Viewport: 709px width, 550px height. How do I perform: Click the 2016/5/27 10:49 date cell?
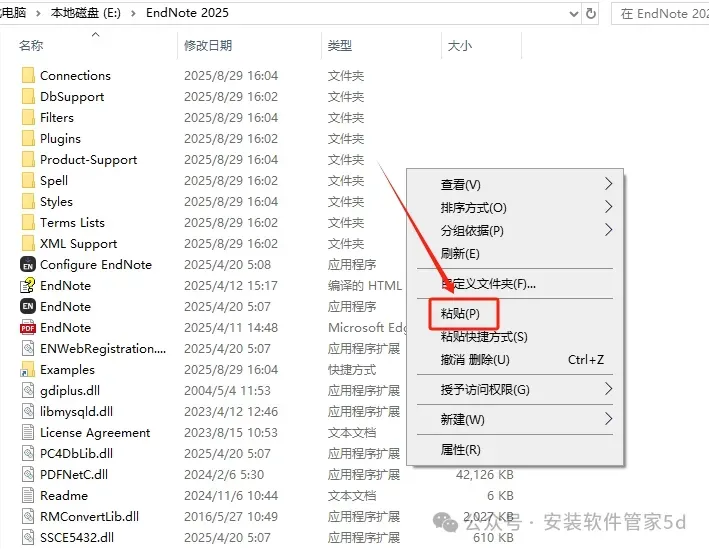click(x=231, y=516)
